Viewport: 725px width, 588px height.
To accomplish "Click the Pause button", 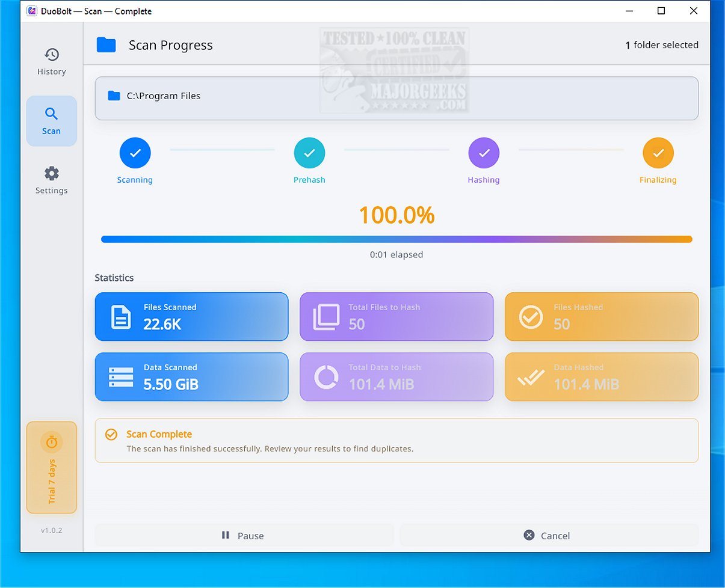I will [244, 535].
